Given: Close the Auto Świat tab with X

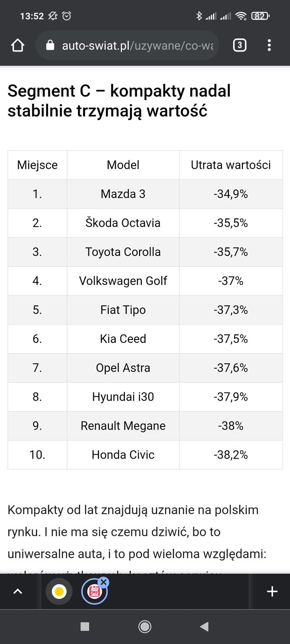Looking at the screenshot, I should coord(103,583).
